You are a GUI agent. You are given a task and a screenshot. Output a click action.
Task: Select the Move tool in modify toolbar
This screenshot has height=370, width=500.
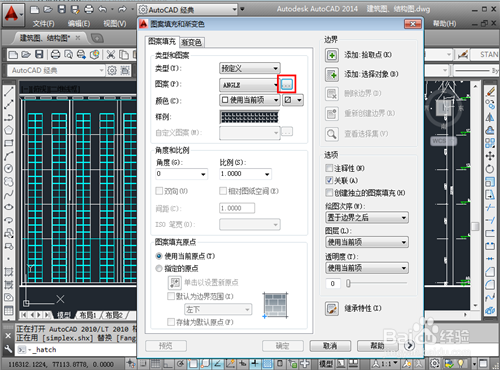pyautogui.click(x=490, y=156)
